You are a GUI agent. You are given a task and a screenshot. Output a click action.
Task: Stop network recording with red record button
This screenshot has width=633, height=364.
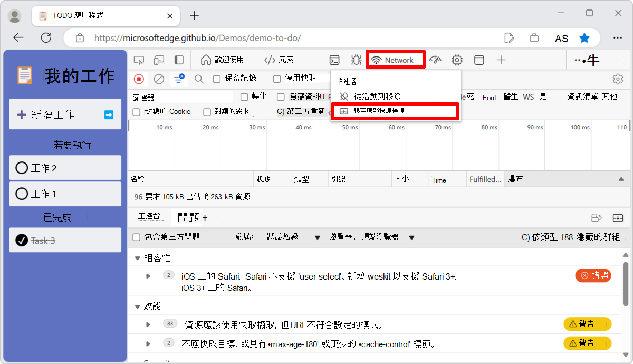point(138,79)
